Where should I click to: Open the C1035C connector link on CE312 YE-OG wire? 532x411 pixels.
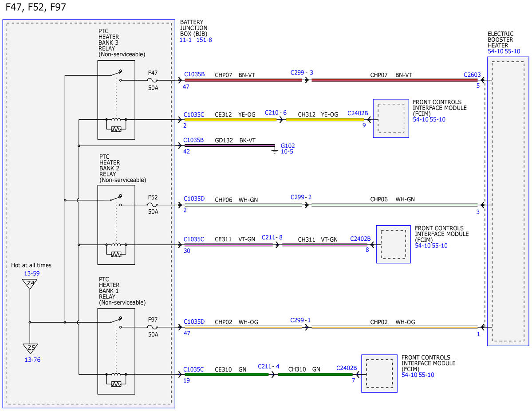pyautogui.click(x=194, y=115)
